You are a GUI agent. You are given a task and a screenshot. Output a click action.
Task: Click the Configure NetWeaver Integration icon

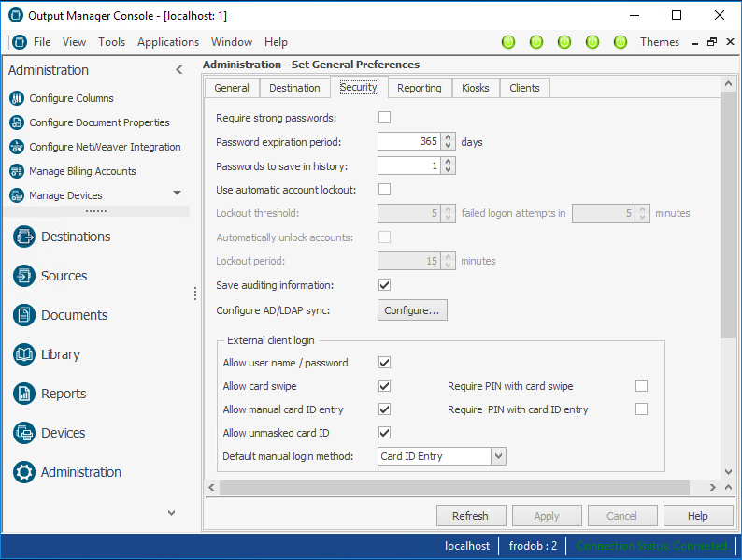[x=17, y=147]
